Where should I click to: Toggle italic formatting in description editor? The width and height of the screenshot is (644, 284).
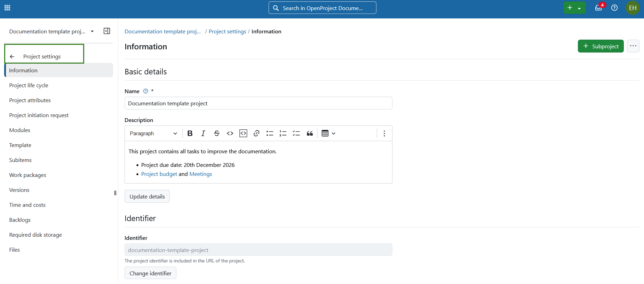click(203, 133)
